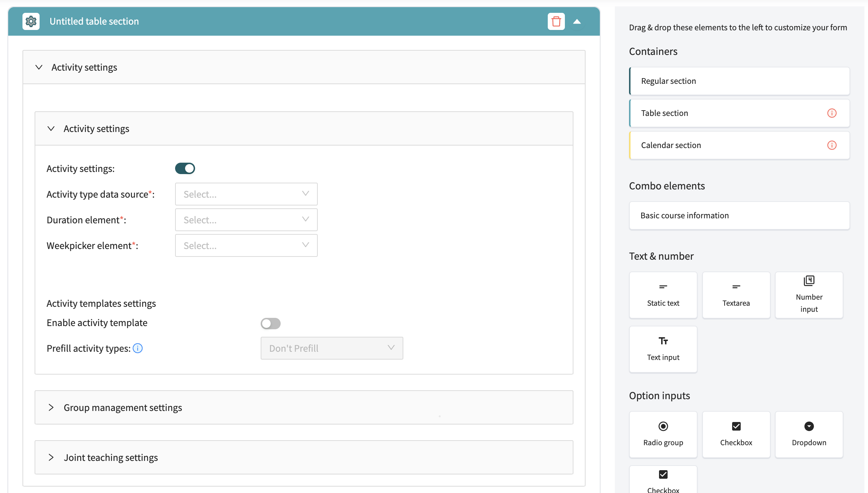The image size is (868, 493).
Task: Open Duration element dropdown
Action: tap(246, 220)
